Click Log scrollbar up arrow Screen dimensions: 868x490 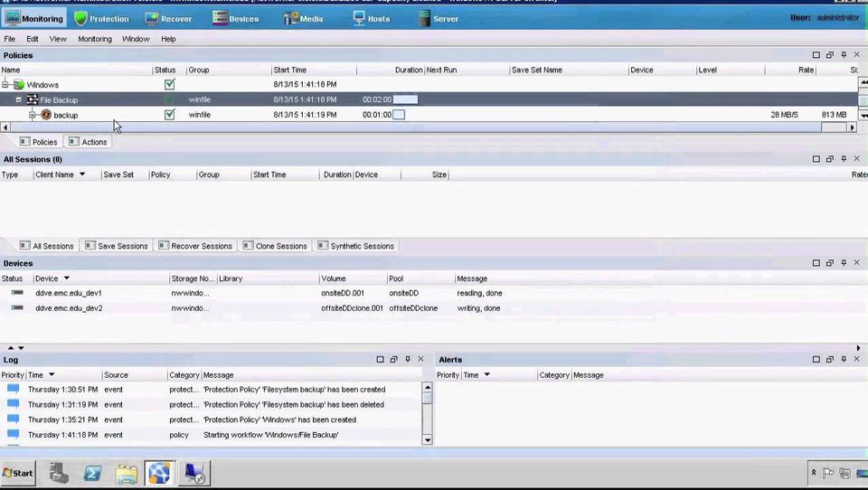tap(427, 386)
